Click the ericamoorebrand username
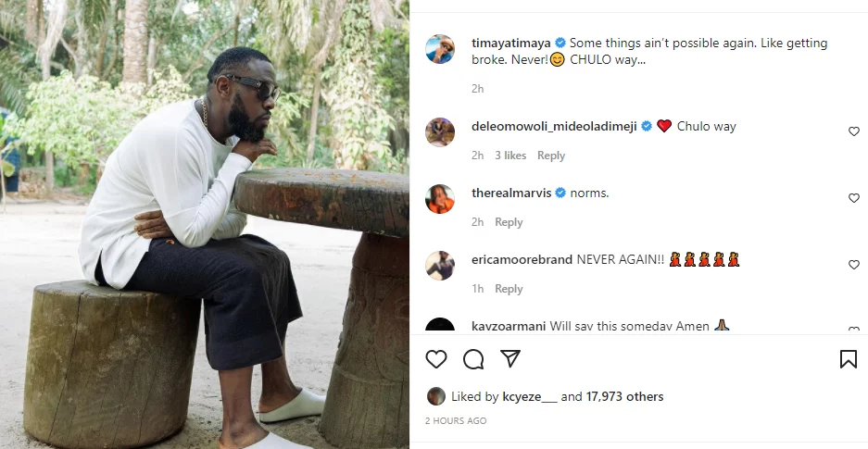The image size is (868, 449). (x=522, y=260)
